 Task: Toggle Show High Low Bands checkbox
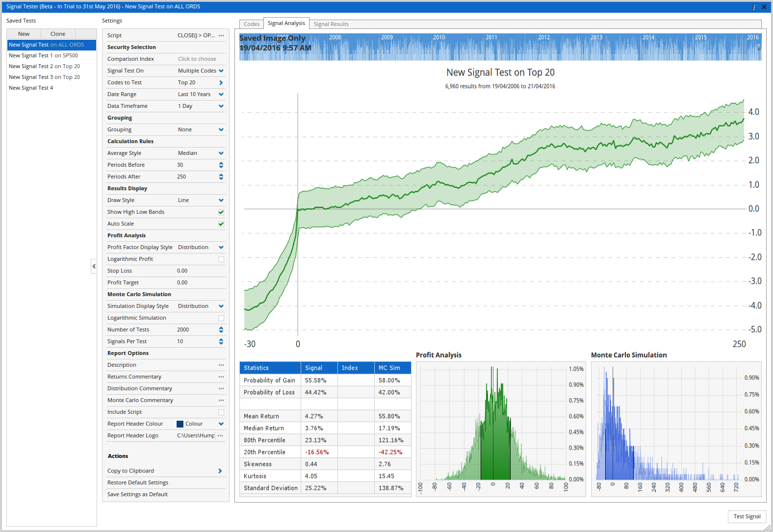[x=221, y=212]
